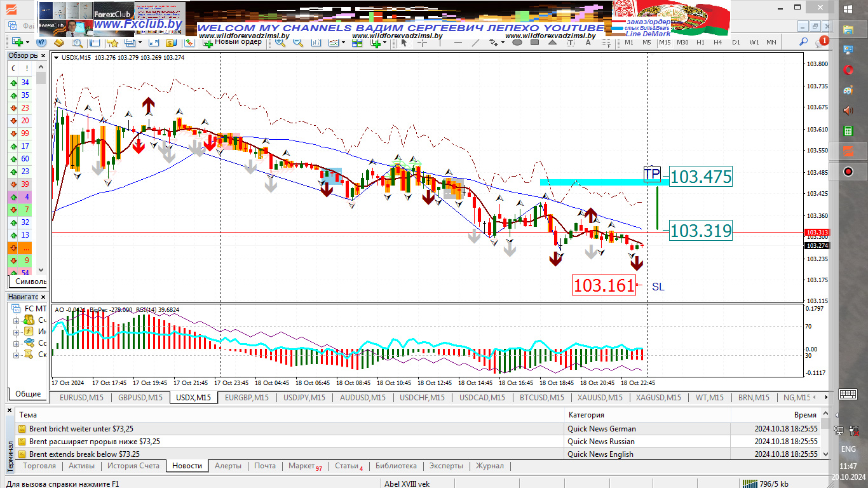Screen dimensions: 868x488
Task: Select the rectangle drawing tool
Action: (534, 43)
